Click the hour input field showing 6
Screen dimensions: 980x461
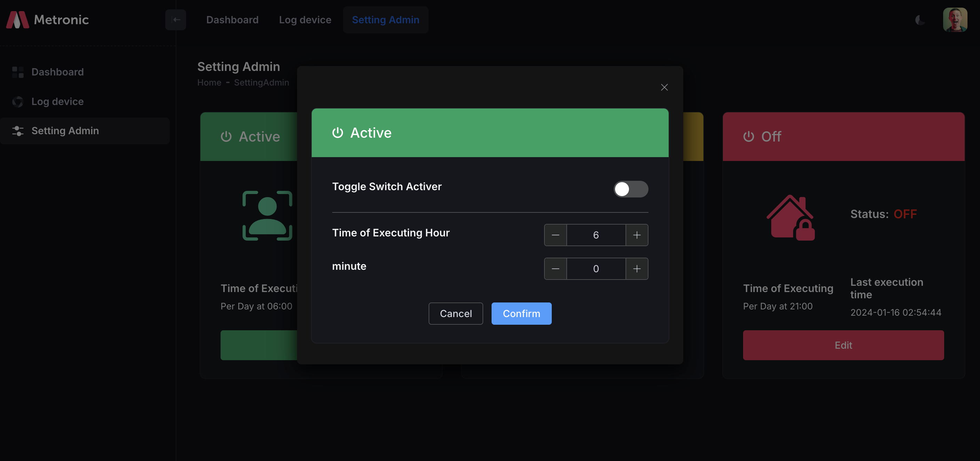click(596, 235)
